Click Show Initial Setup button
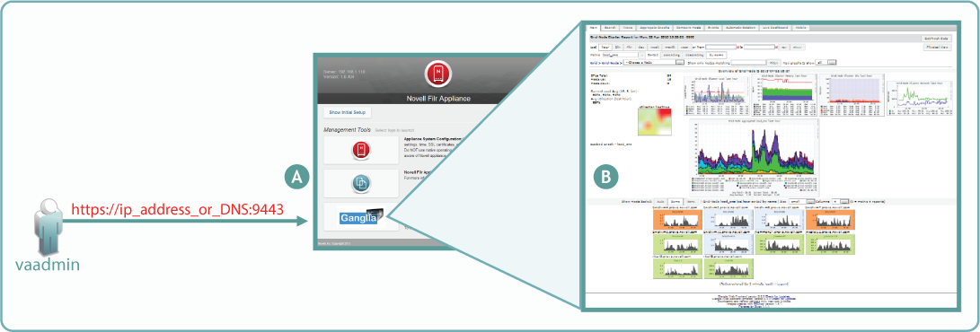 (x=348, y=113)
